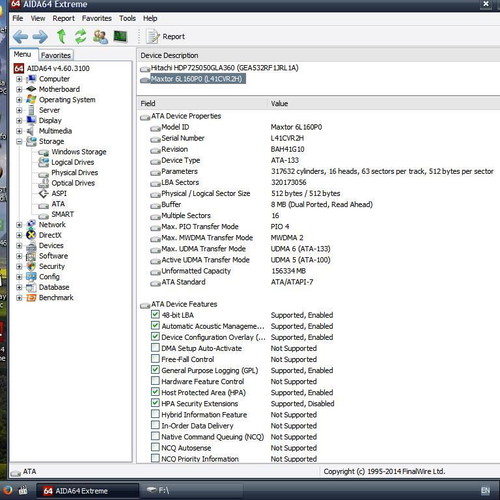Expand the Benchmark tree node

pos(19,298)
